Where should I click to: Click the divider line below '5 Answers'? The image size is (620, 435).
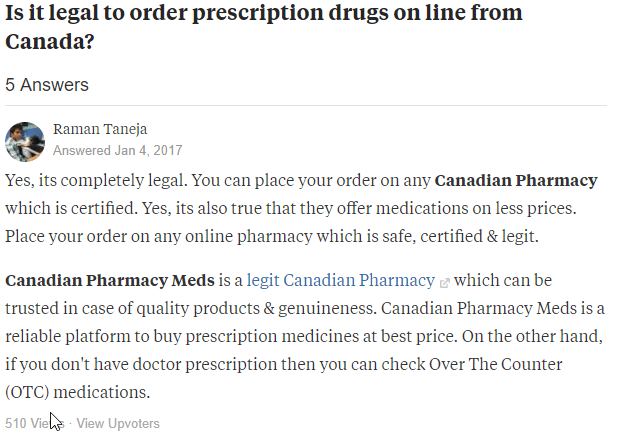pyautogui.click(x=306, y=106)
